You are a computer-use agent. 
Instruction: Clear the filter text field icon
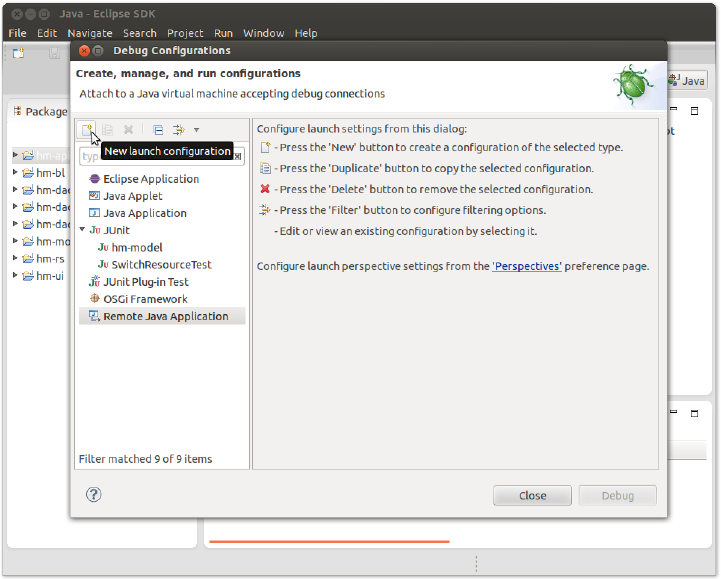pos(238,156)
